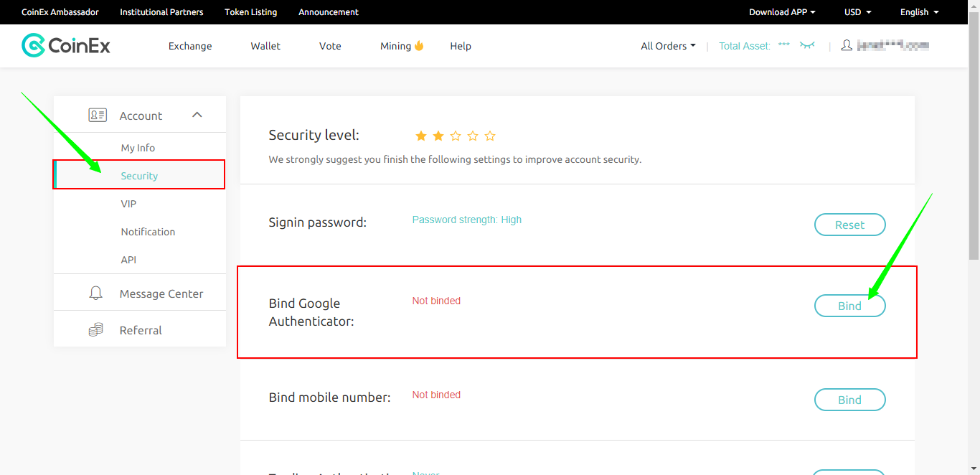The image size is (980, 475).
Task: Open Notification settings in the sidebar
Action: click(x=148, y=232)
